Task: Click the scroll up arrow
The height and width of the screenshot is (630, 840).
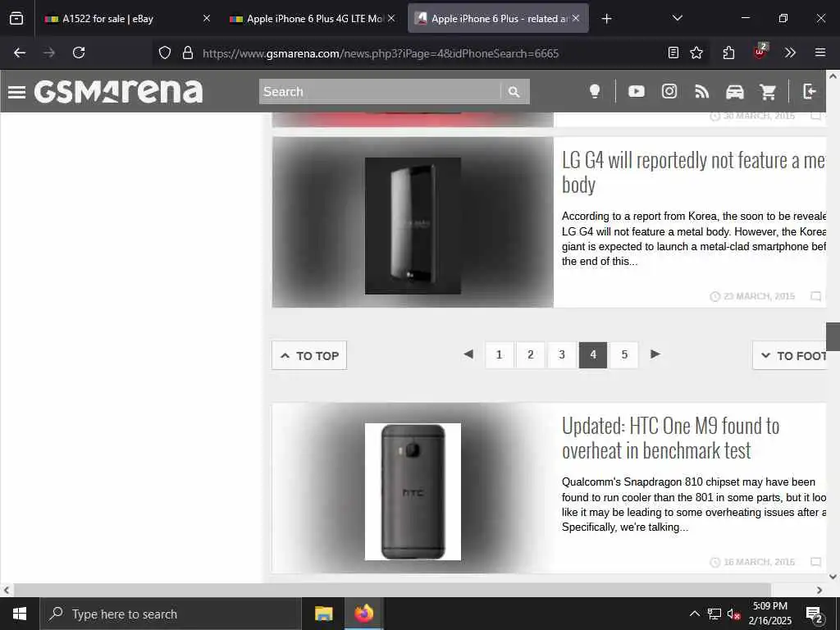Action: (833, 76)
